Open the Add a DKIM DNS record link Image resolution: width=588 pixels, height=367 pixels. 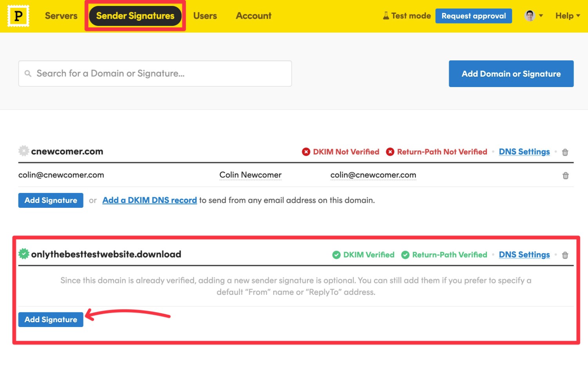[150, 200]
